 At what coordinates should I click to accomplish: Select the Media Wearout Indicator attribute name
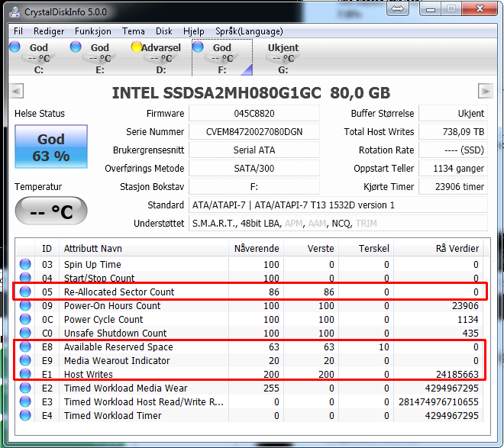pyautogui.click(x=117, y=360)
